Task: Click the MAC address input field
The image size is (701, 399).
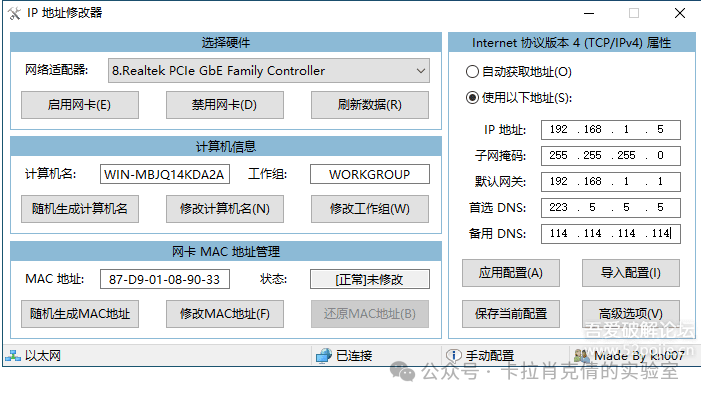Action: pos(165,279)
